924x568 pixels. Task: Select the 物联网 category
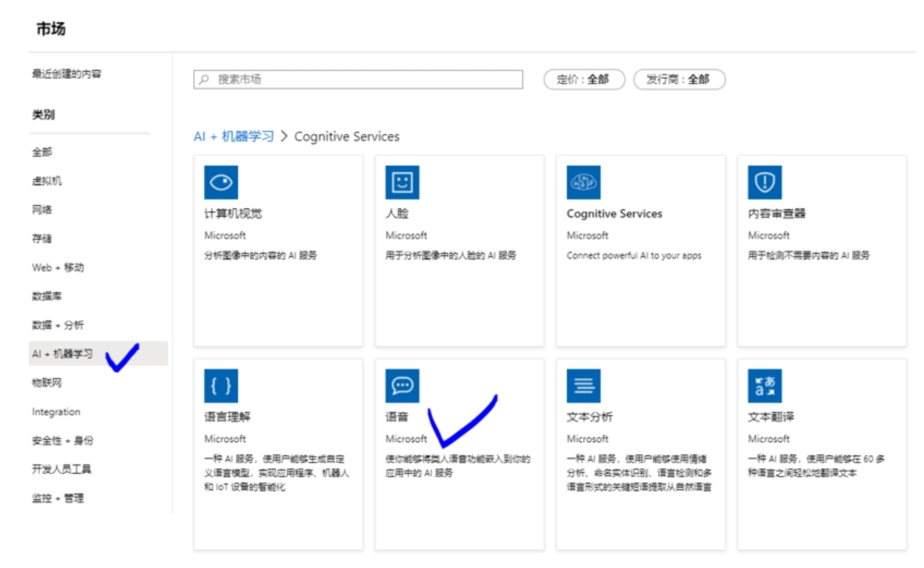[47, 383]
